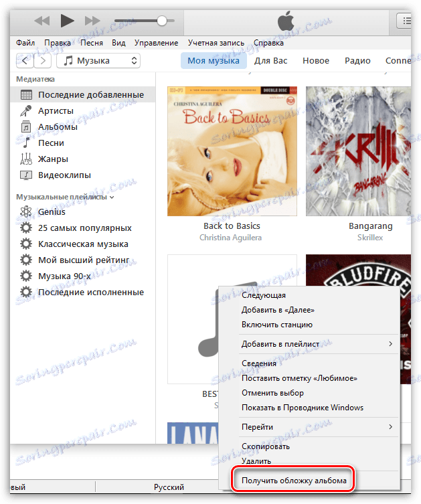The width and height of the screenshot is (421, 504).
Task: Click the fast-forward/next track button
Action: click(x=92, y=21)
